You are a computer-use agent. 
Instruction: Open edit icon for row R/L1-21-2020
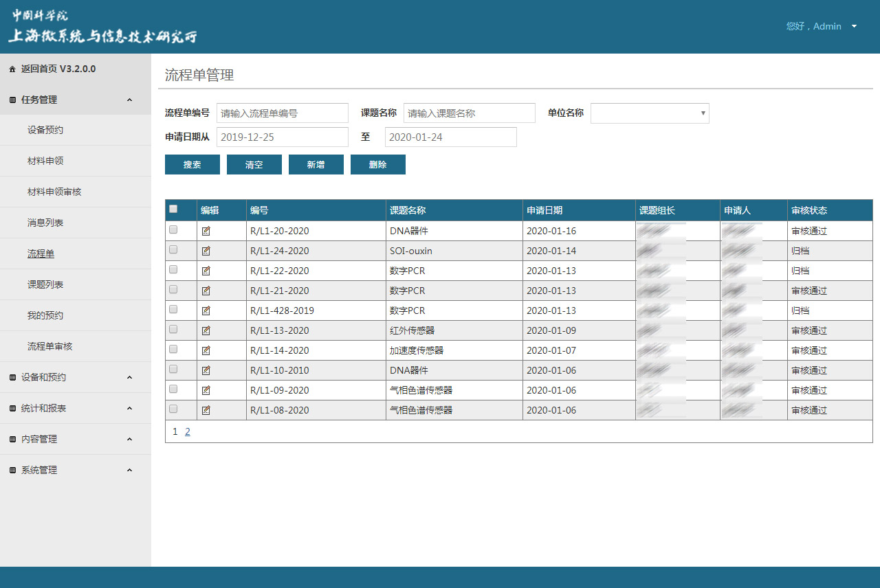click(x=206, y=291)
